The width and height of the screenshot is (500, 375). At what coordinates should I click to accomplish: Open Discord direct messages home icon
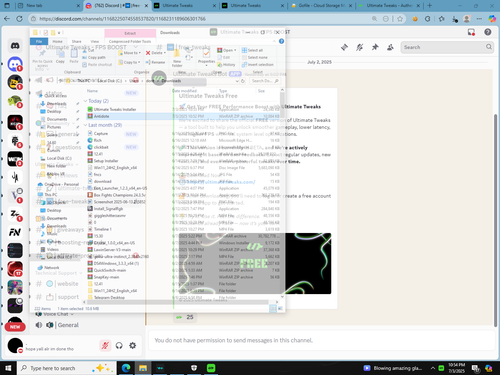(x=15, y=46)
